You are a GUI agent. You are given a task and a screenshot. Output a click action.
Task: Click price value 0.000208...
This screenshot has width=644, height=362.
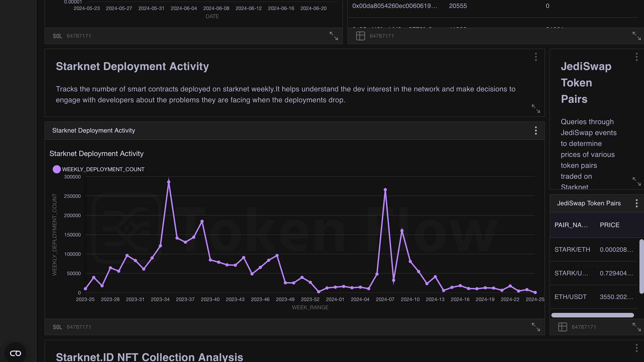click(x=617, y=249)
